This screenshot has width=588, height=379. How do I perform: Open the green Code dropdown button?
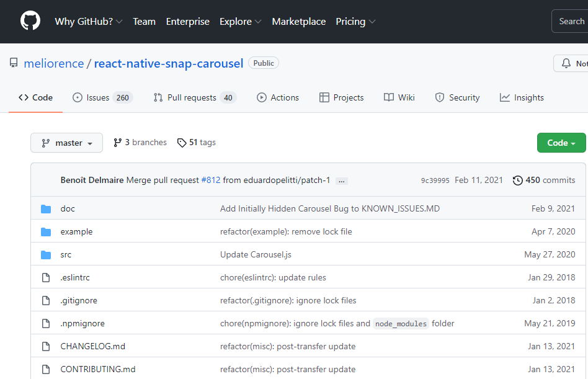click(561, 143)
